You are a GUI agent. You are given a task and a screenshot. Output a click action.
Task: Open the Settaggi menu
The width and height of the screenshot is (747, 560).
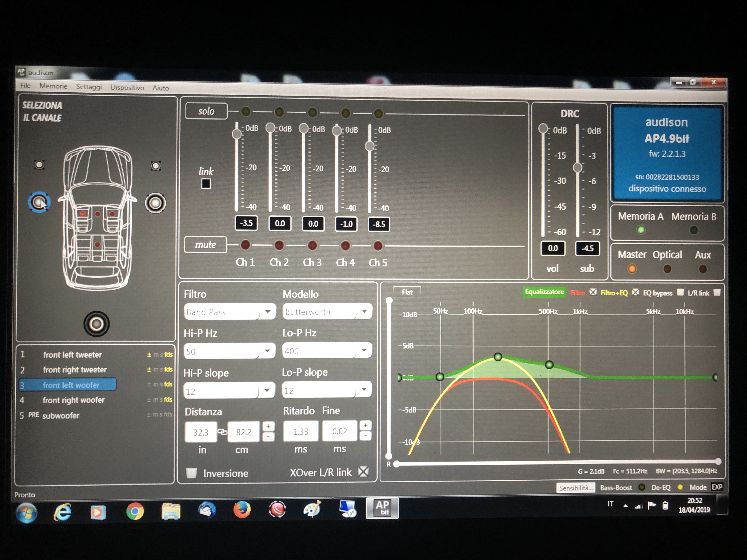pos(89,87)
